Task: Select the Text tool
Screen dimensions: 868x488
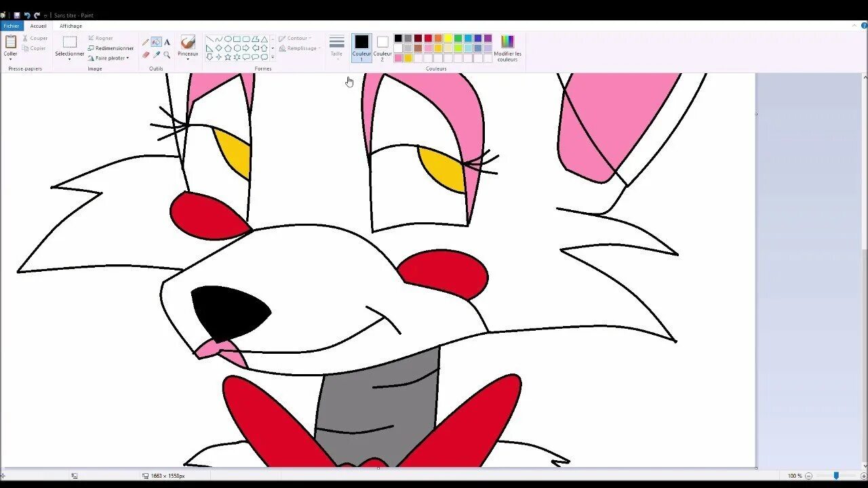Action: coord(167,42)
